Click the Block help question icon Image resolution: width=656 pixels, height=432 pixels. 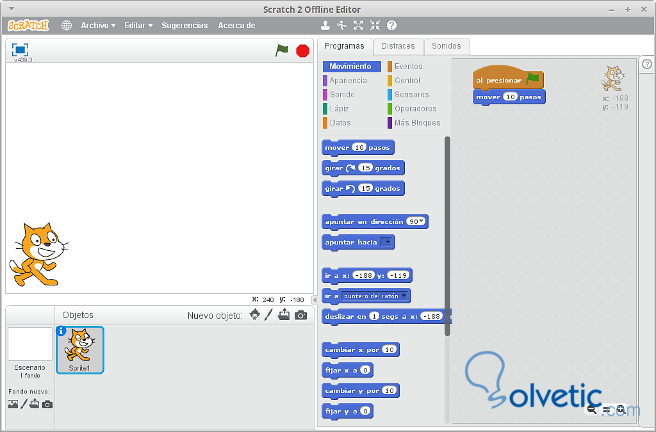point(392,26)
